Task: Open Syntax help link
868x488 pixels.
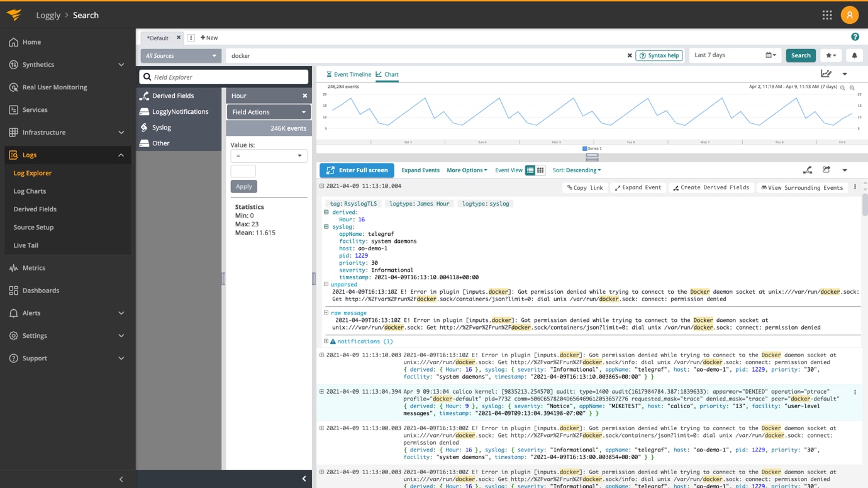Action: pos(659,55)
